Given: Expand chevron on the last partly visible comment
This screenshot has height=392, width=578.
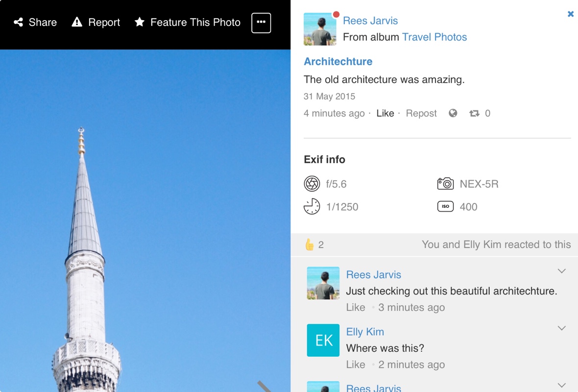Looking at the screenshot, I should (x=561, y=385).
